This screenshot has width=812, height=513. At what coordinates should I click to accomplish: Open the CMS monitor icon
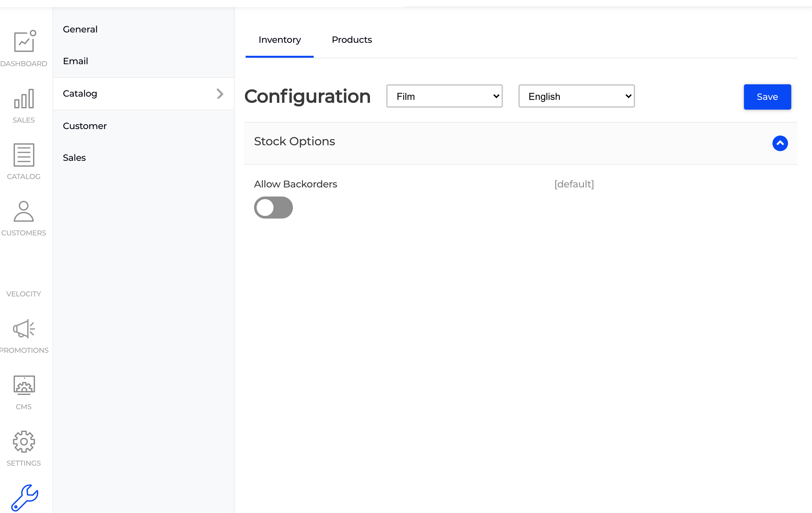tap(24, 385)
